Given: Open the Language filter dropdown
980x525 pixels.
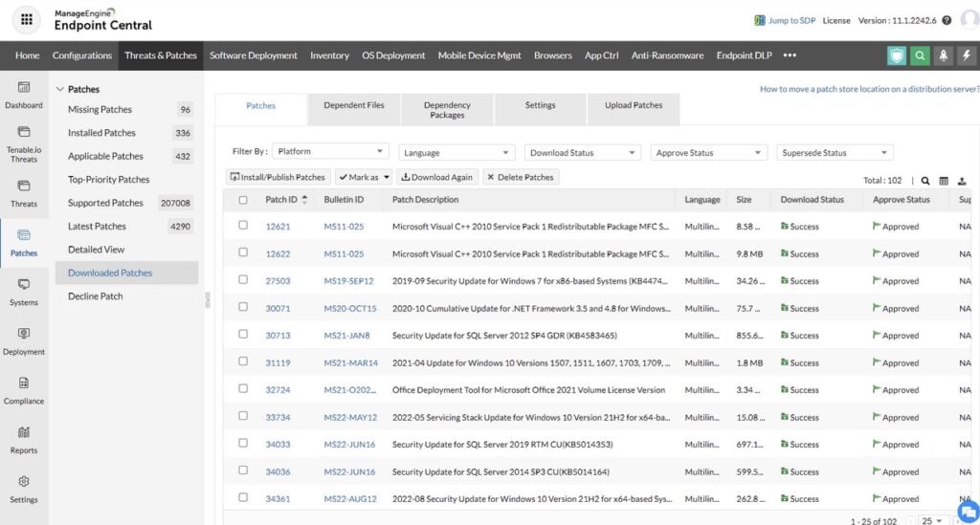Looking at the screenshot, I should (x=457, y=152).
